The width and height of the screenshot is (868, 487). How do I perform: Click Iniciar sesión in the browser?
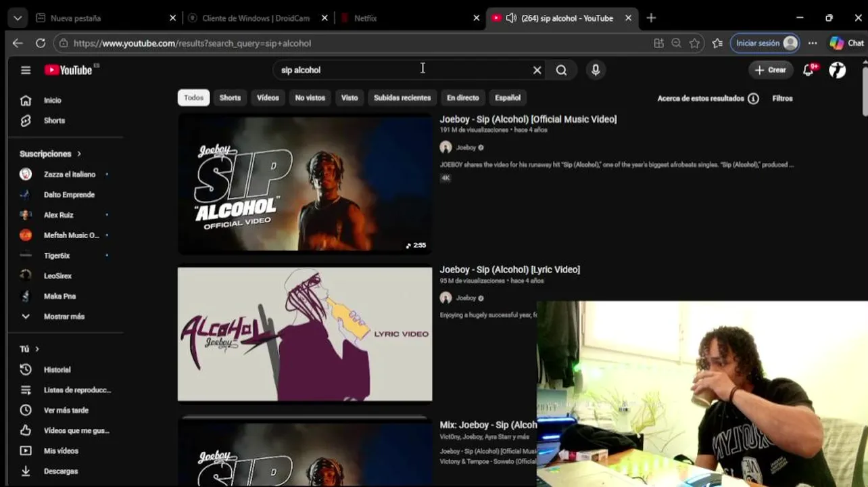[x=765, y=43]
